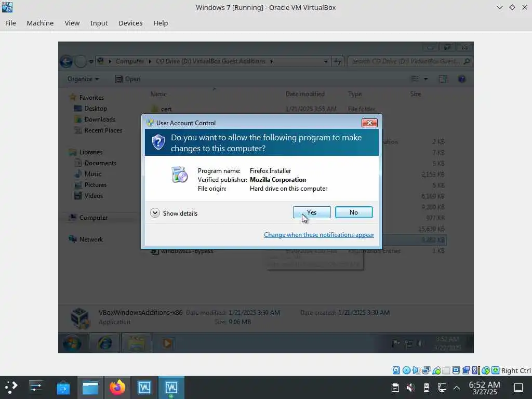Click the host clock showing 6:52 AM
This screenshot has width=532, height=399.
click(x=485, y=388)
